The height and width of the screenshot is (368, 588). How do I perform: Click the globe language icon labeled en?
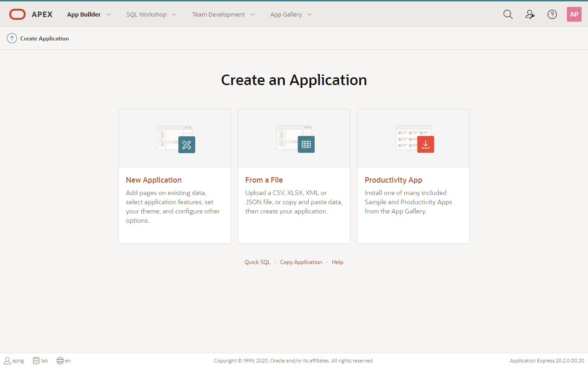click(x=60, y=361)
